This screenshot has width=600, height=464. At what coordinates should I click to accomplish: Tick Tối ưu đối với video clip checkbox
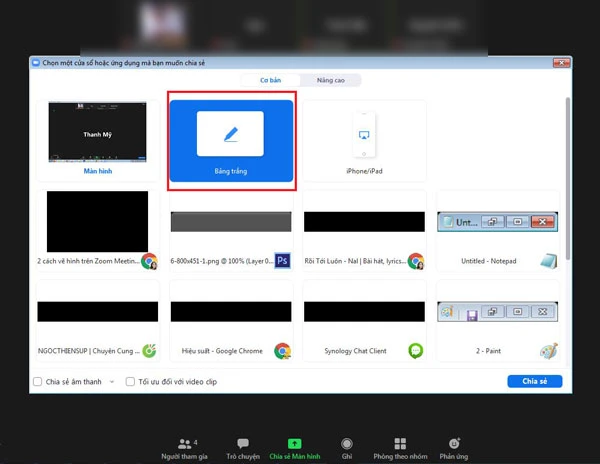click(131, 382)
